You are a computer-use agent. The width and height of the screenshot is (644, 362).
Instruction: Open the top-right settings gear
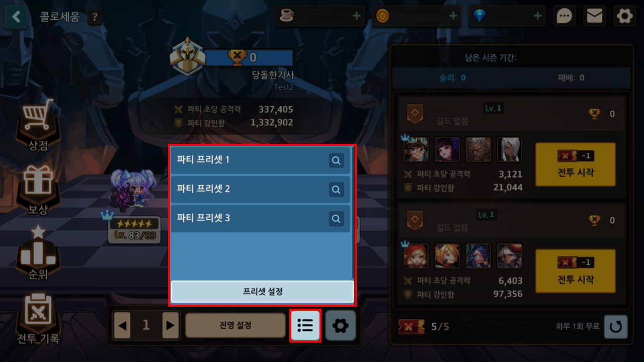[625, 16]
